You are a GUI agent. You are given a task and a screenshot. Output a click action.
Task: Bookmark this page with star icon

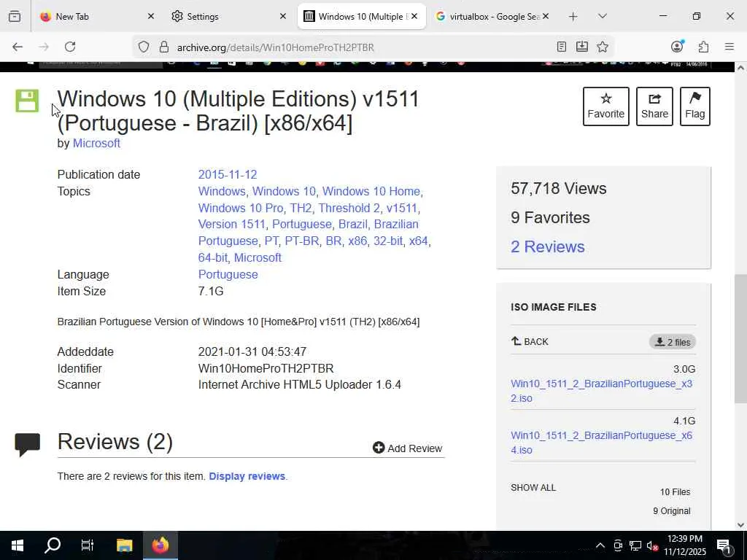tap(603, 47)
